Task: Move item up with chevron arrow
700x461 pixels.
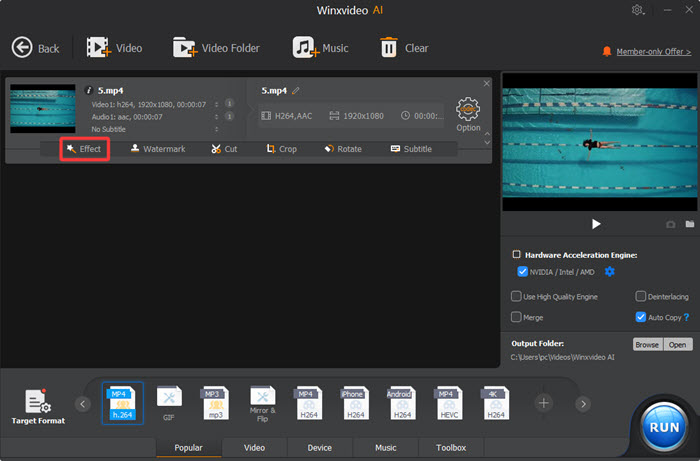Action: pyautogui.click(x=487, y=134)
